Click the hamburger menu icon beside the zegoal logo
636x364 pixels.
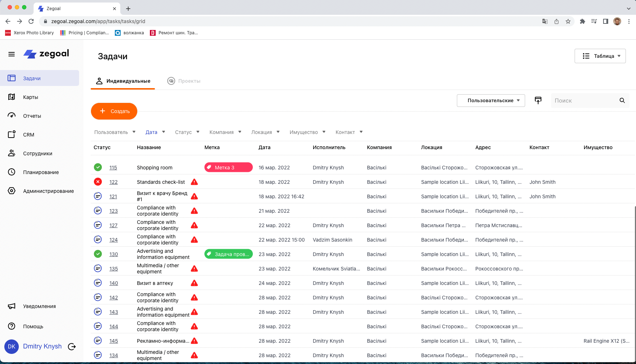pos(12,54)
